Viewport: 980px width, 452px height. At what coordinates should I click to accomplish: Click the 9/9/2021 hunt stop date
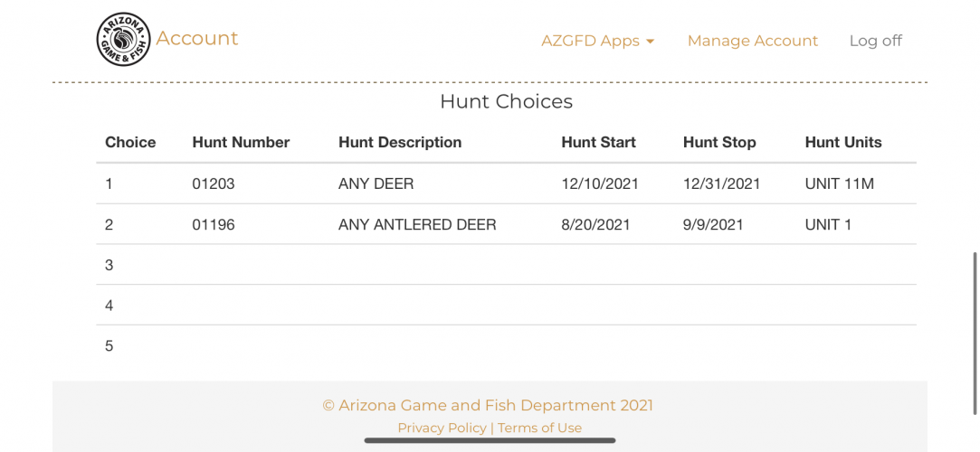(x=713, y=225)
